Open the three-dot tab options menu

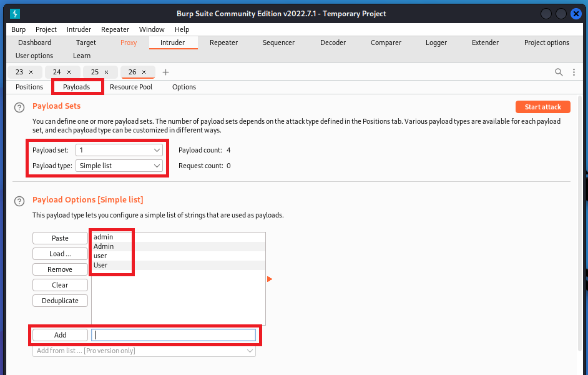coord(574,72)
